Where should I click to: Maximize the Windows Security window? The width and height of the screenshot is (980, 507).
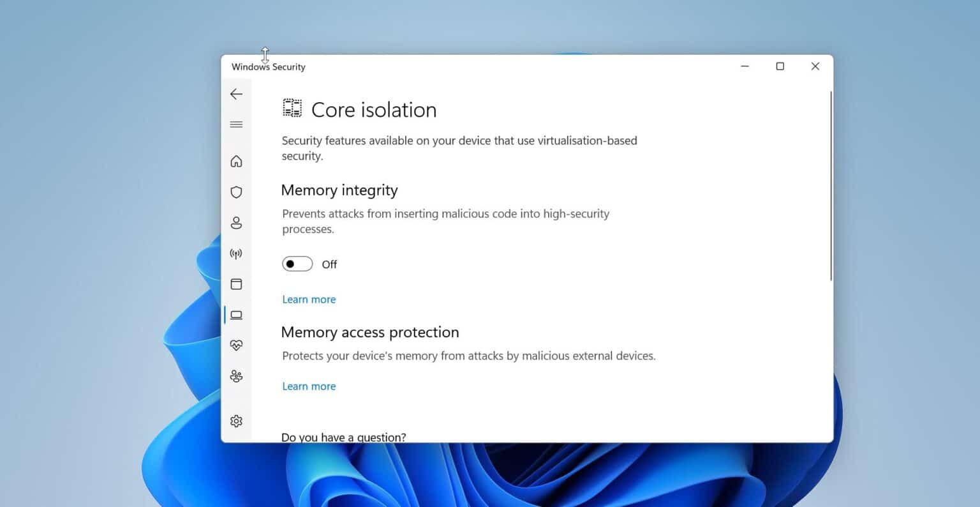point(780,66)
